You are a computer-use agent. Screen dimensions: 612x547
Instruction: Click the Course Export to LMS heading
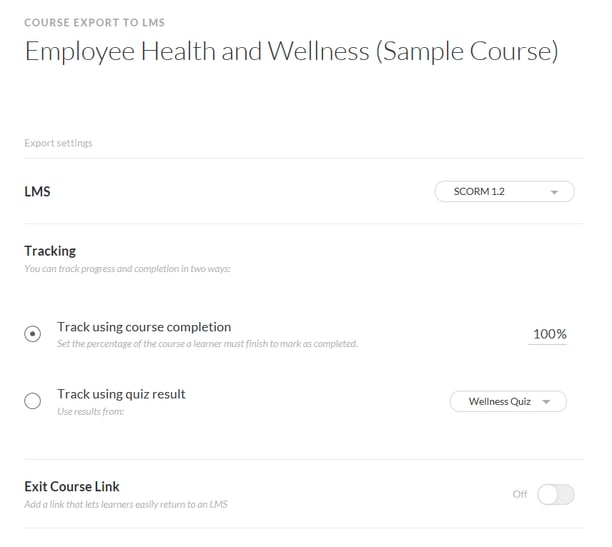(94, 23)
